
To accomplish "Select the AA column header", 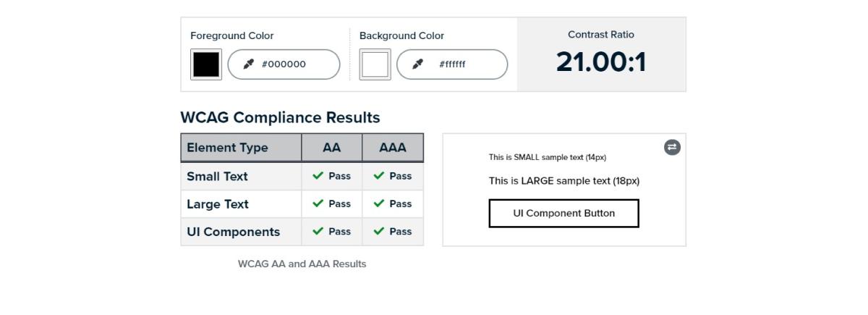I will point(331,148).
